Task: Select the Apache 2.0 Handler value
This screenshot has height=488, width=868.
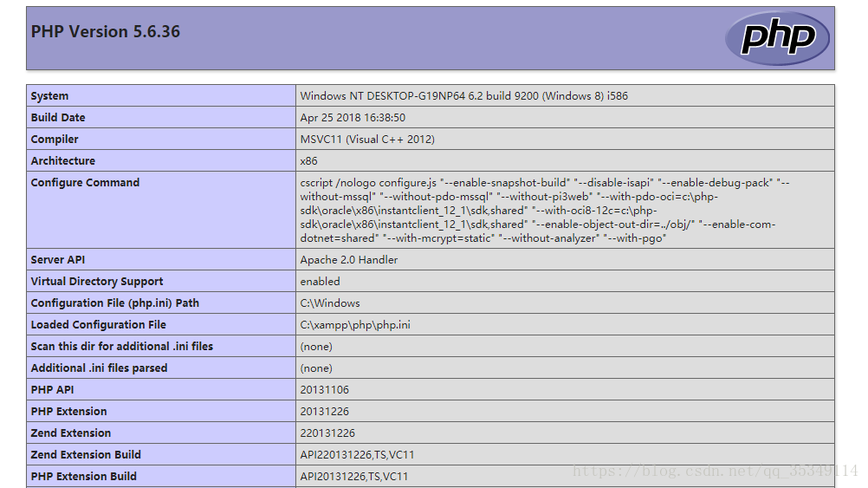Action: point(349,259)
